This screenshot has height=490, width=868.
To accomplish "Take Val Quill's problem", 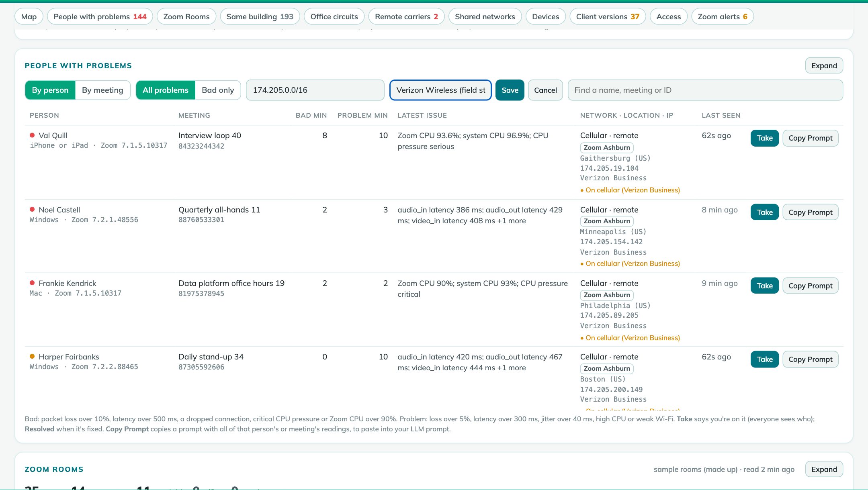I will point(764,138).
